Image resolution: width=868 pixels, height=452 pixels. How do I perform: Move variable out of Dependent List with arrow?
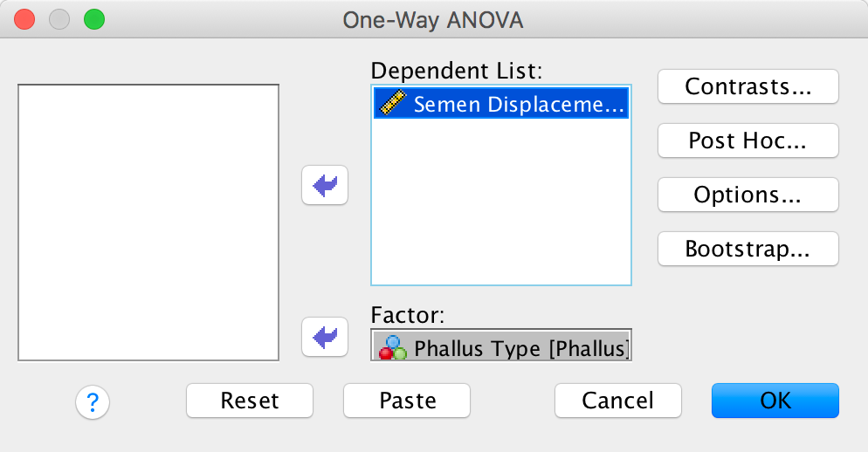pyautogui.click(x=325, y=185)
